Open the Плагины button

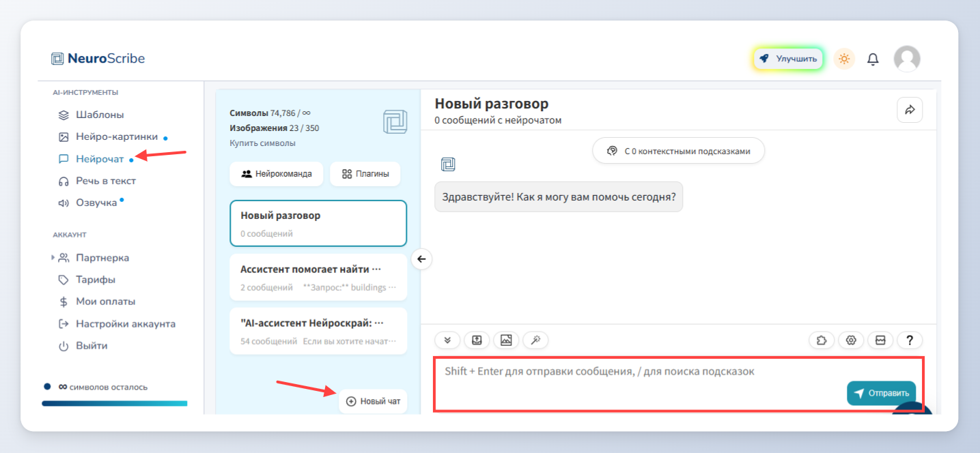[365, 174]
